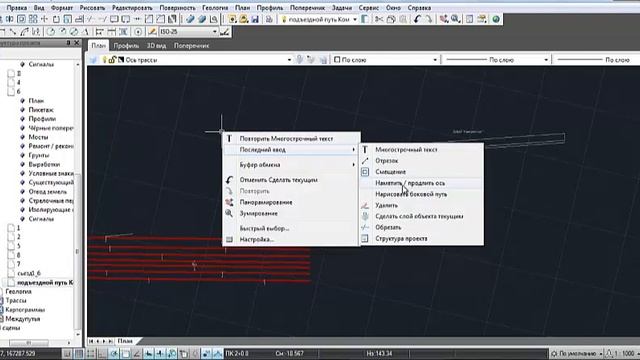Open the Задачи menu
The width and height of the screenshot is (640, 360).
pos(342,8)
